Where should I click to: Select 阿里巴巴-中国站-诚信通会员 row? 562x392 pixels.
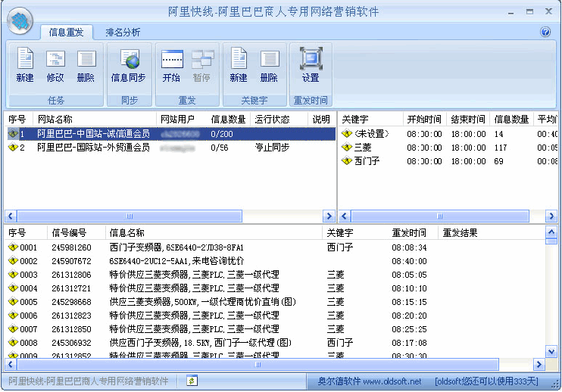tap(170, 133)
